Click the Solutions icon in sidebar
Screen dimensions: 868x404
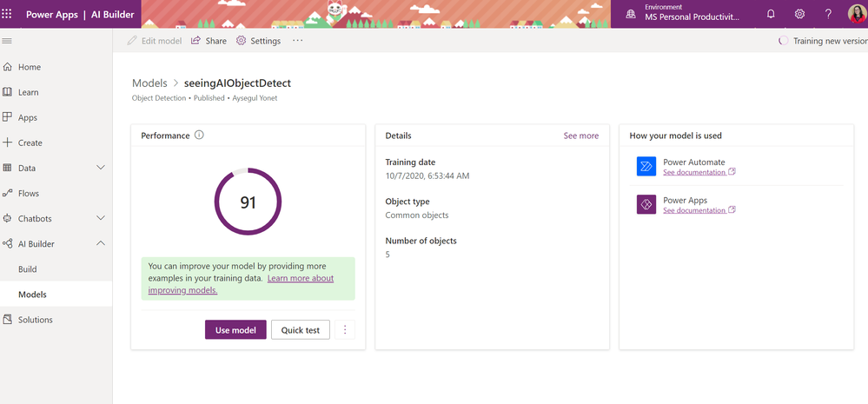(7, 320)
